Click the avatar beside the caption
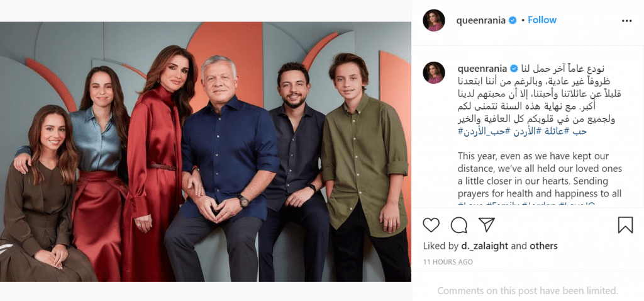 434,72
